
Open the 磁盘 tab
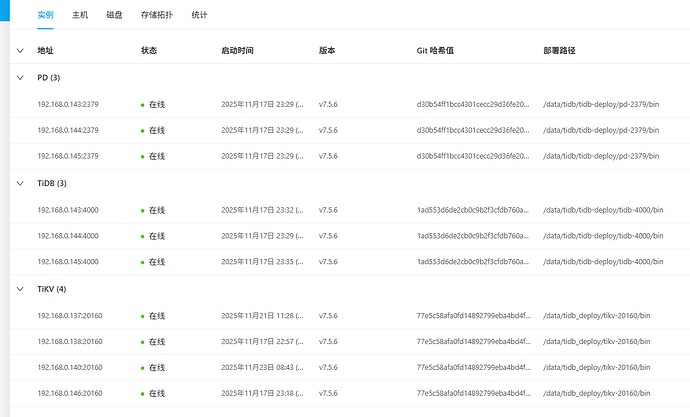point(114,15)
